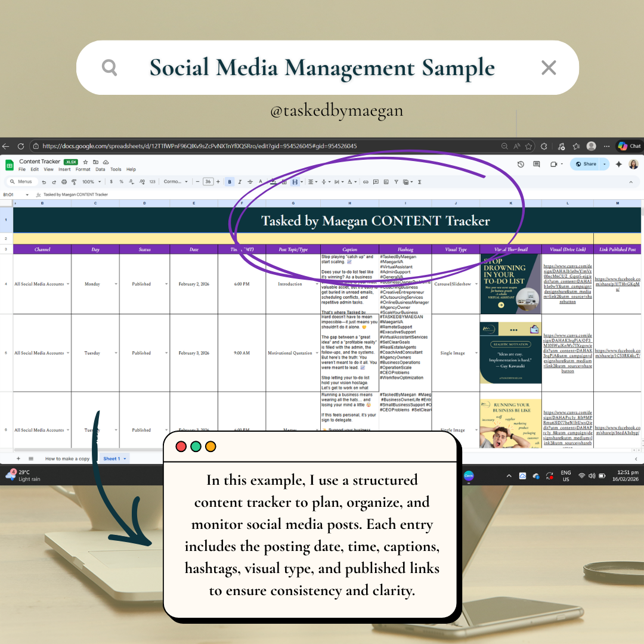Star the Content Tracker document

pos(86,162)
